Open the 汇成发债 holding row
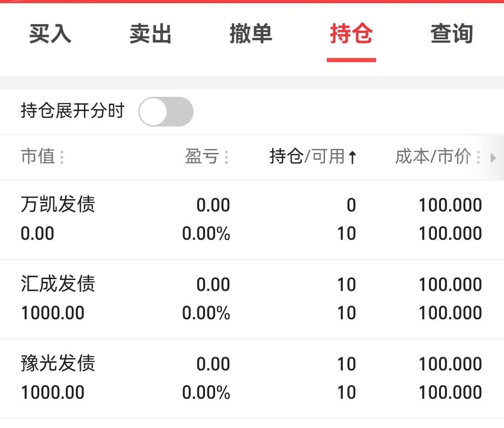Viewport: 504px width, 428px height. pyautogui.click(x=58, y=284)
